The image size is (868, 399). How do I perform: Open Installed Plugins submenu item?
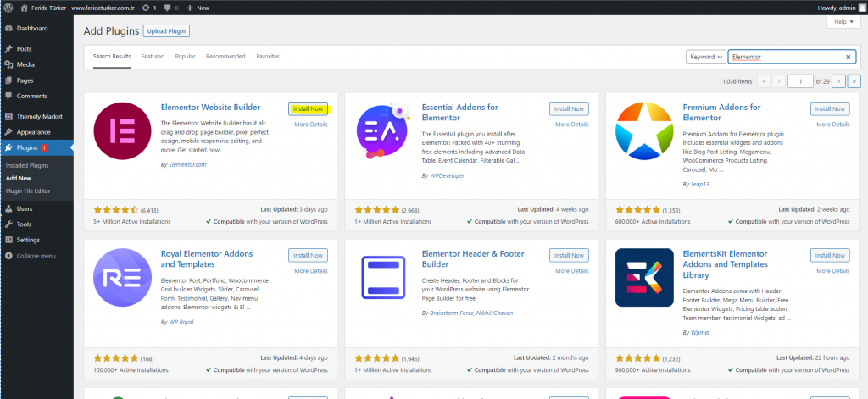[27, 165]
